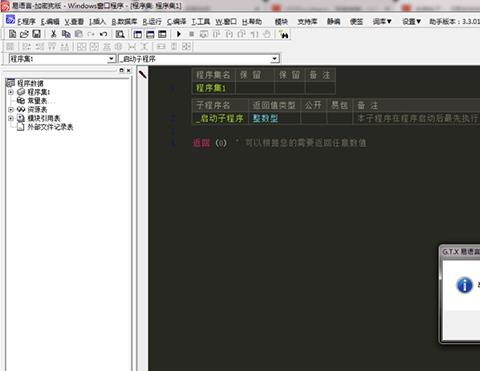Click the undo arrow icon
480x371 pixels.
pos(104,34)
